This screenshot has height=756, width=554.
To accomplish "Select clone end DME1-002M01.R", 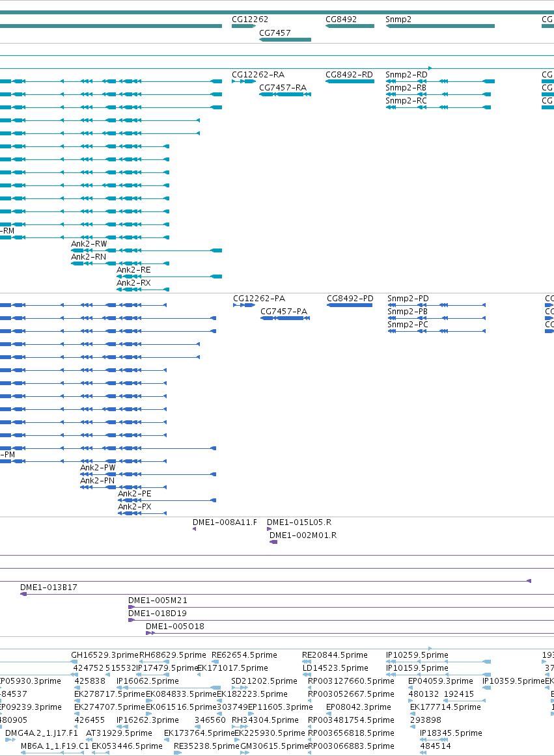I will pyautogui.click(x=303, y=535).
